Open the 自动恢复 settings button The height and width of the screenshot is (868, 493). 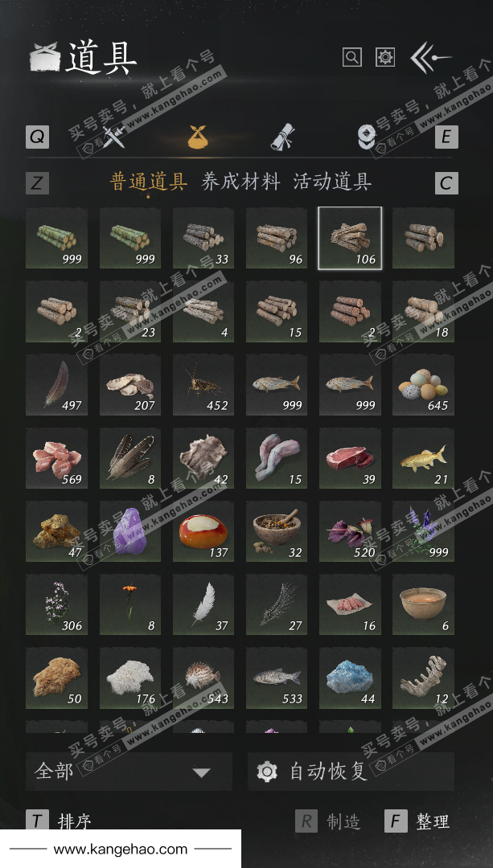point(351,771)
